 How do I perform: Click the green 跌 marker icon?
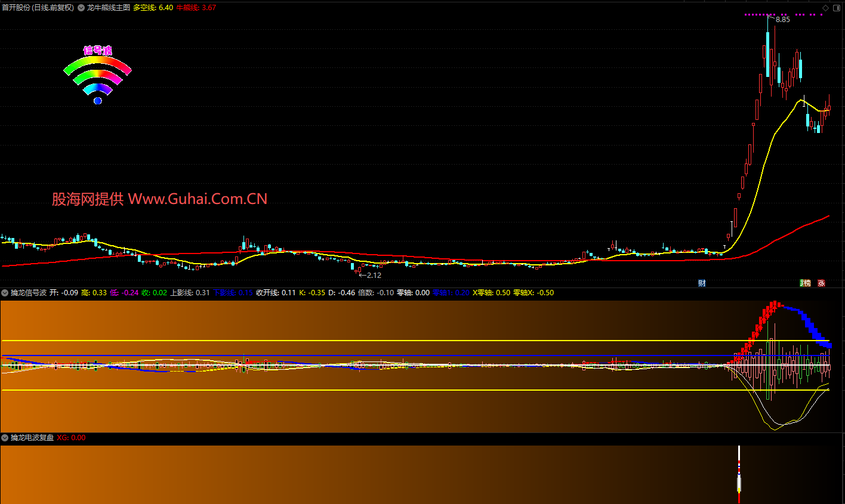tap(802, 283)
